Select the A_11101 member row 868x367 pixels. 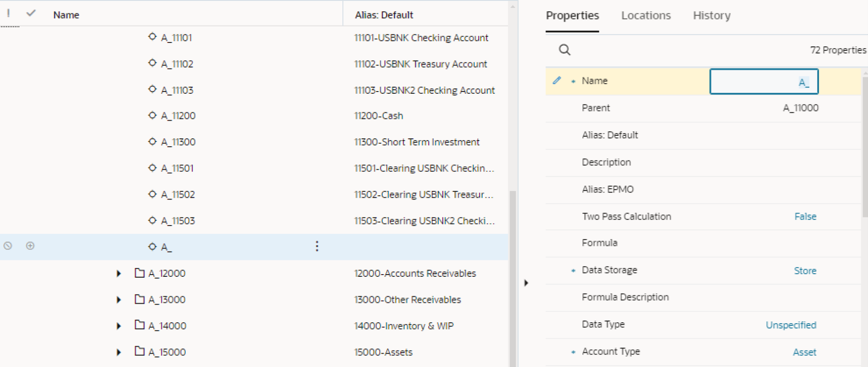254,38
